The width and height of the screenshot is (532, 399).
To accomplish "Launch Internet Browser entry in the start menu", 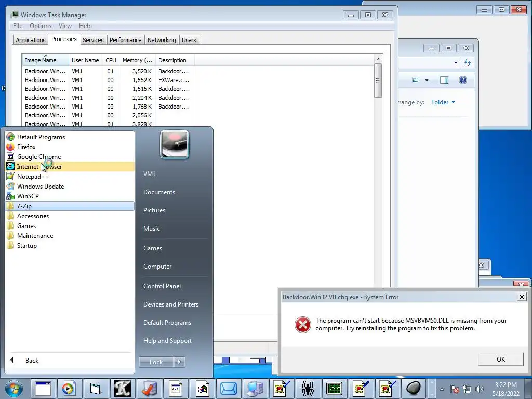I will pos(70,167).
